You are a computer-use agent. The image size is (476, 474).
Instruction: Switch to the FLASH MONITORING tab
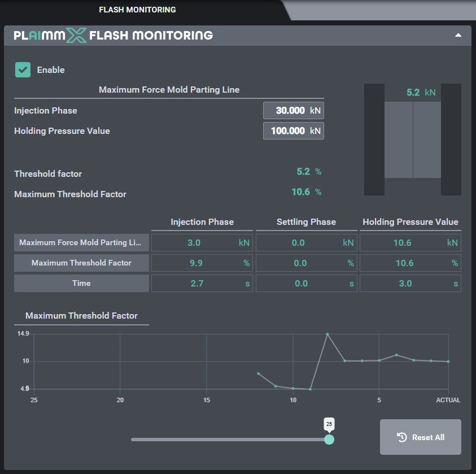(137, 10)
